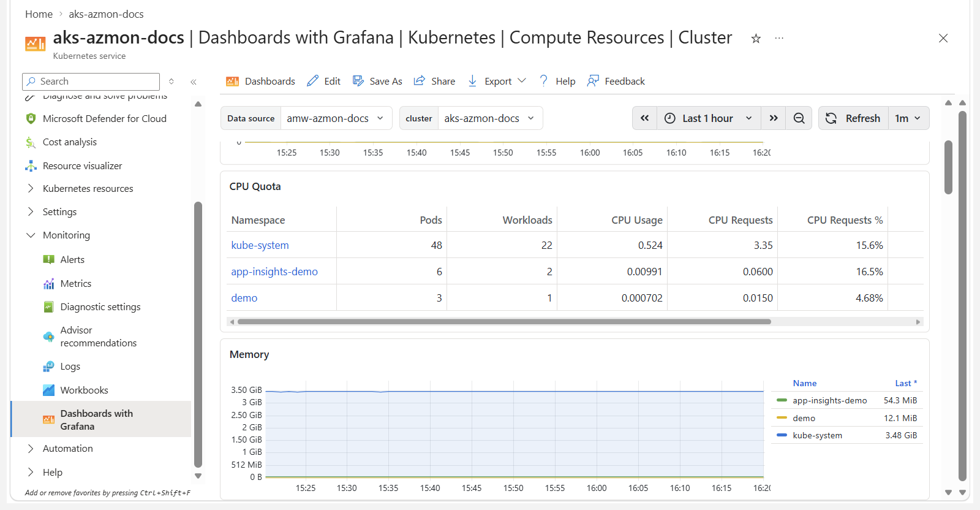Sort by CPU Requests % column header
The image size is (980, 510).
click(845, 220)
